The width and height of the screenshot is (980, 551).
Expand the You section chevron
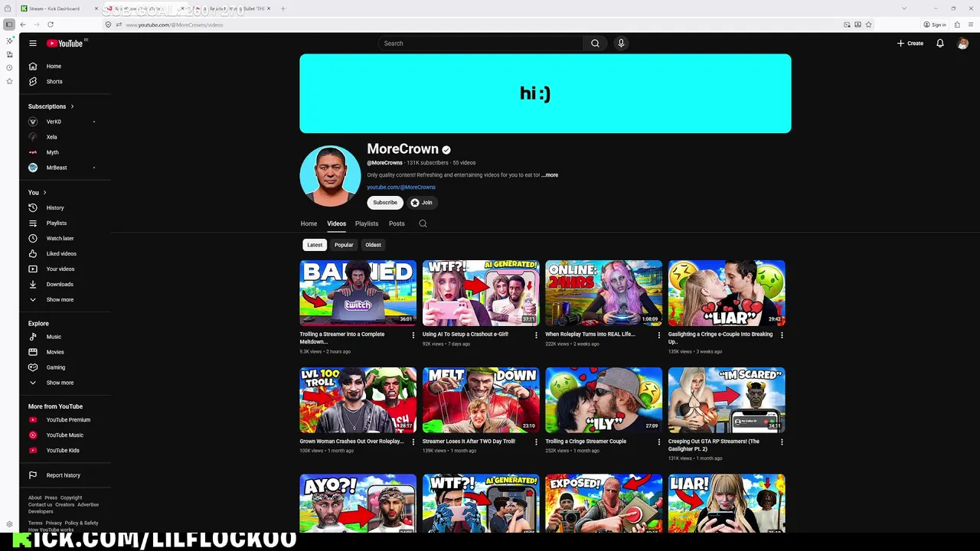(44, 192)
